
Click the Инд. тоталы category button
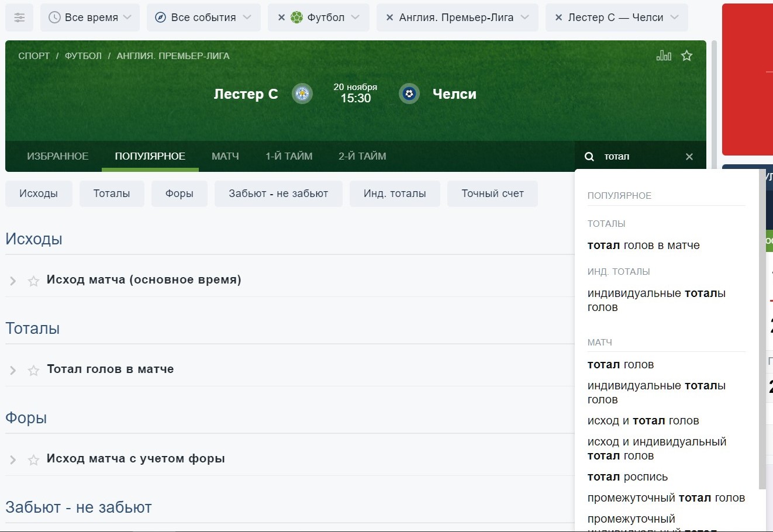(x=395, y=194)
